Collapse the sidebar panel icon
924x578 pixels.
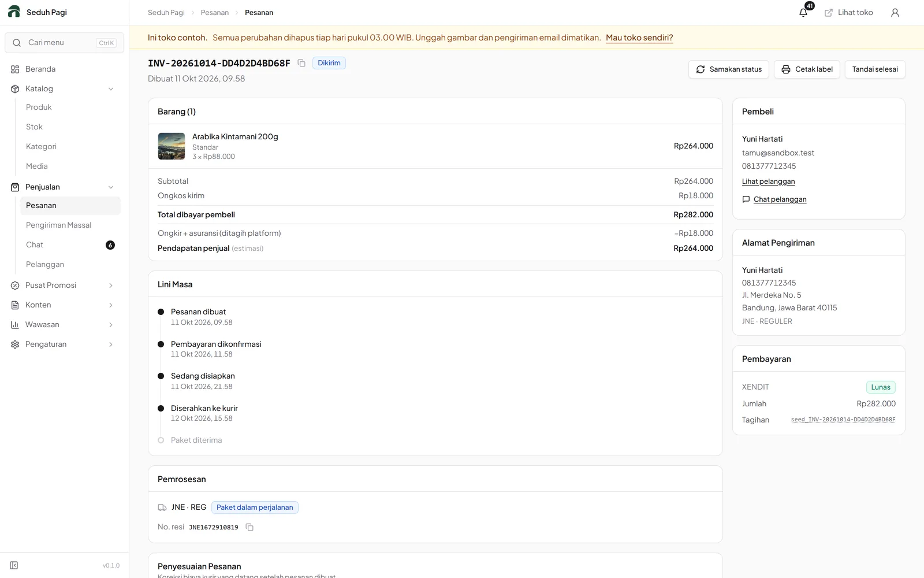coord(14,565)
